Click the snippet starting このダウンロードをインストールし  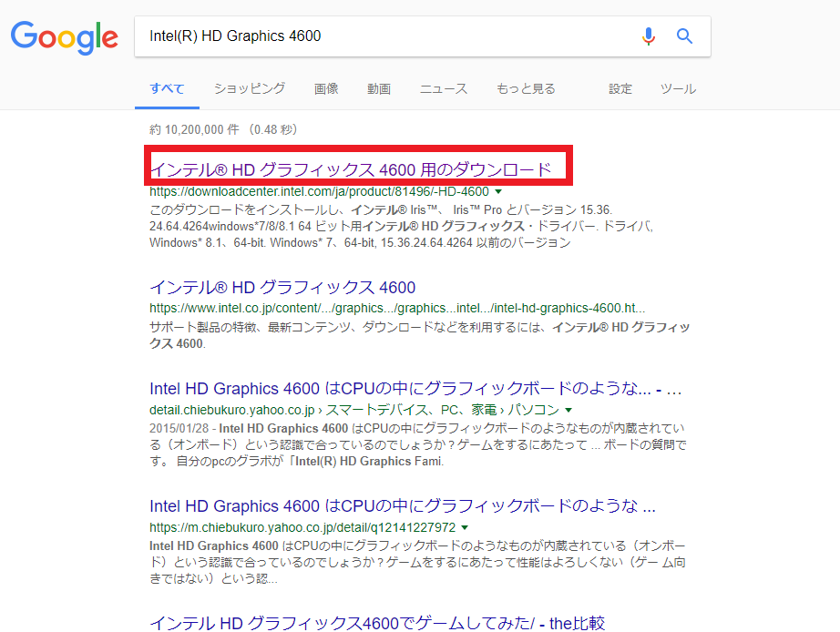[x=401, y=226]
